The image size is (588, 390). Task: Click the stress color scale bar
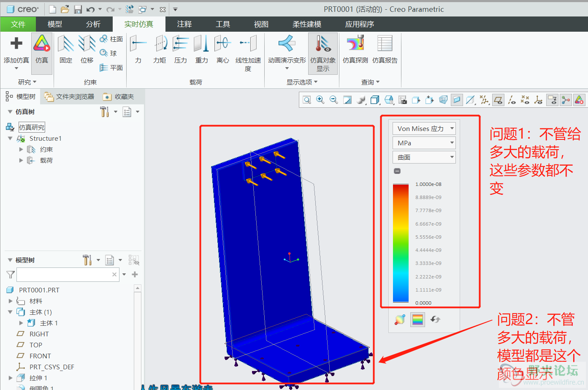(x=401, y=243)
